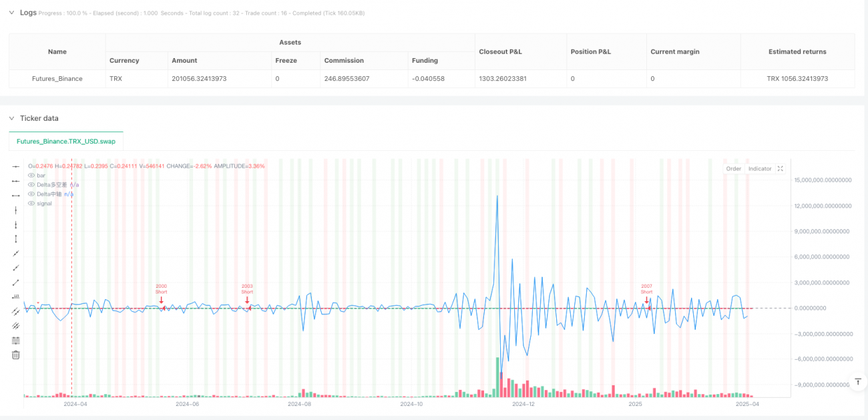This screenshot has height=420, width=868.
Task: Expand the chart to fullscreen
Action: [781, 169]
